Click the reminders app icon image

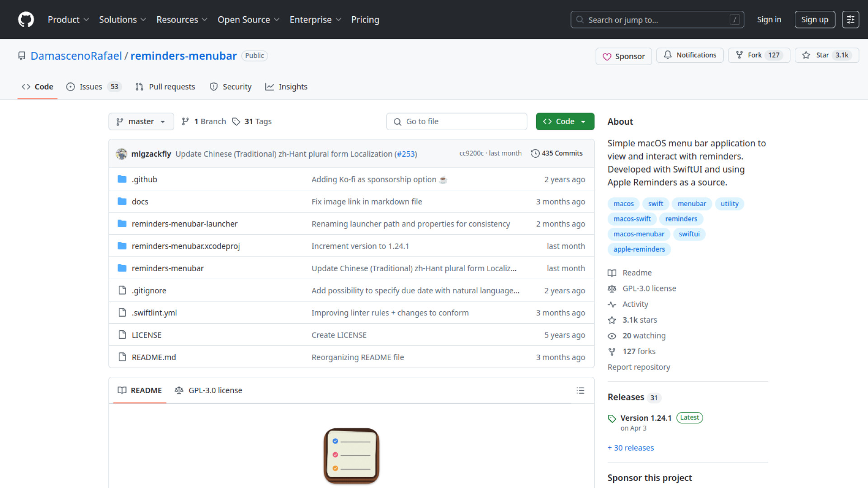(351, 455)
